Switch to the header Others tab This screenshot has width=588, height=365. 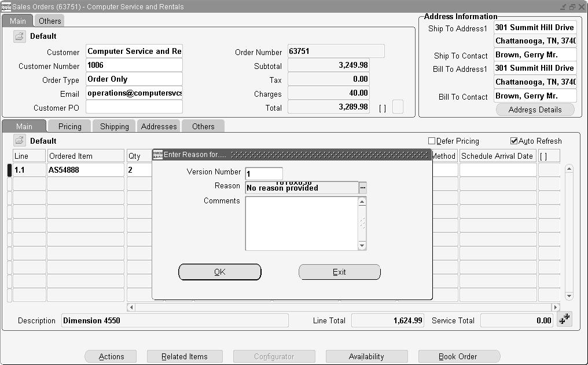pos(50,21)
